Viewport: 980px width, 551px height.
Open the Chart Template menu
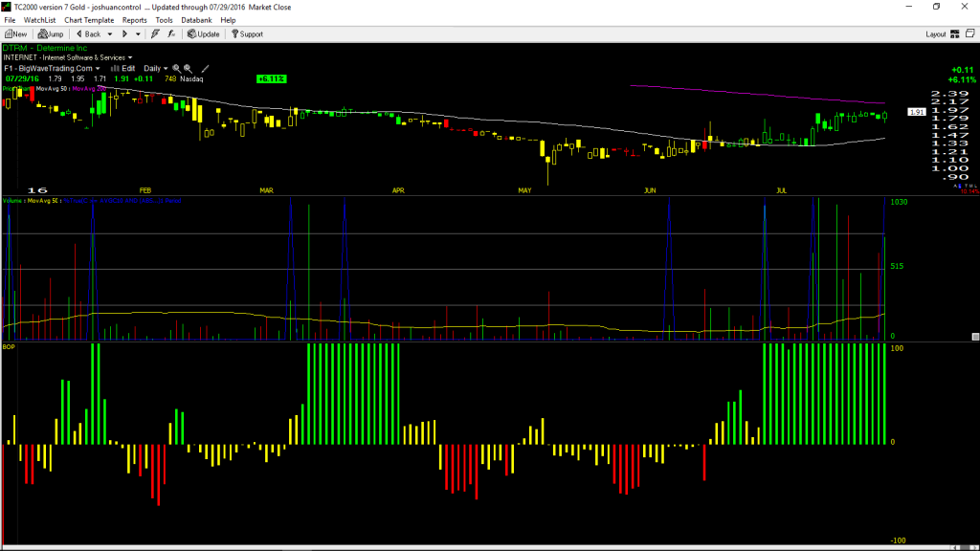[x=89, y=21]
